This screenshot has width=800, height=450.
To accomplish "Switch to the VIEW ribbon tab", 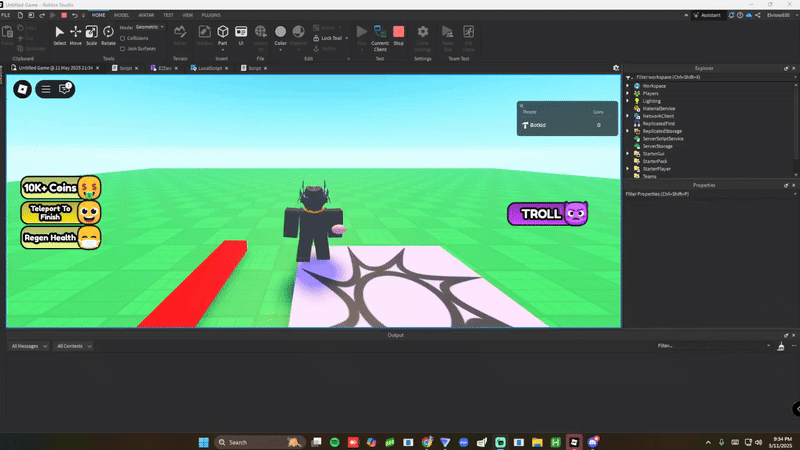I will point(188,15).
